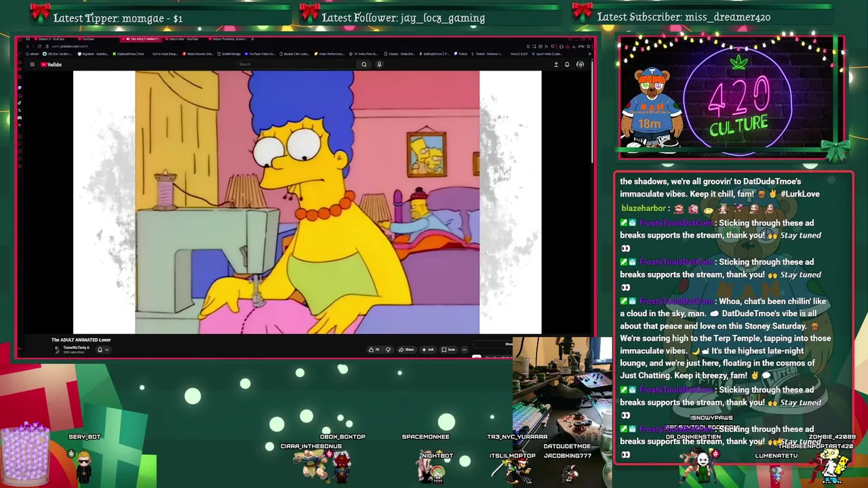Viewport: 868px width, 488px height.
Task: Open the 'stream' bookmarks folder
Action: pyautogui.click(x=33, y=54)
